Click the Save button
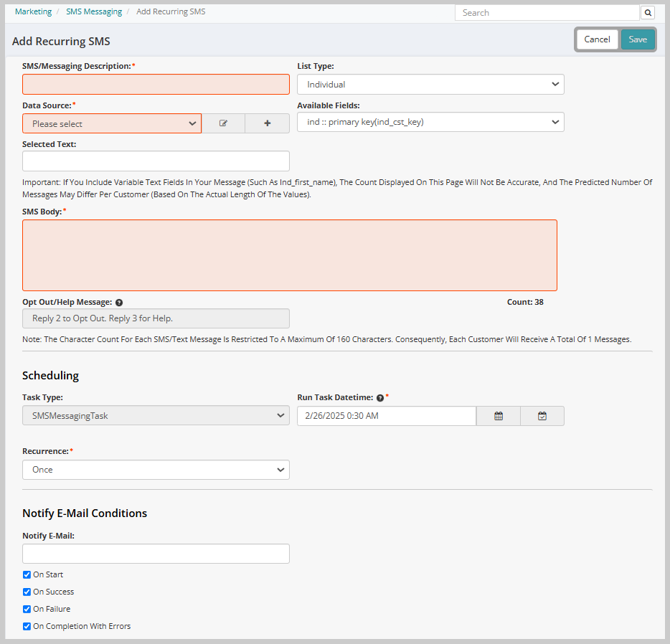670x644 pixels. (638, 39)
